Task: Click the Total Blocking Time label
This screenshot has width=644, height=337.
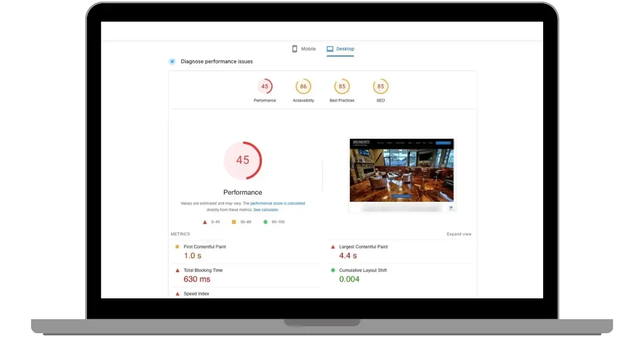Action: click(x=203, y=270)
